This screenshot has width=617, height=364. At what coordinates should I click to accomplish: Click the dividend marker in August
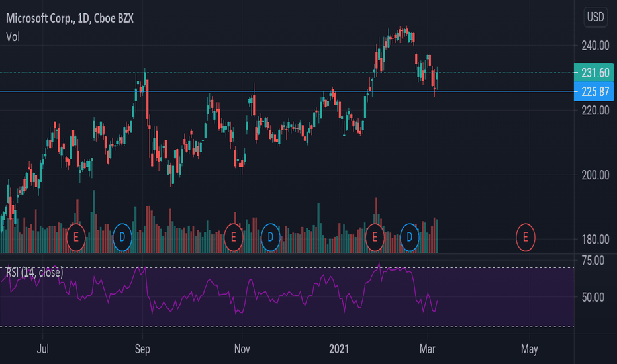coord(122,238)
